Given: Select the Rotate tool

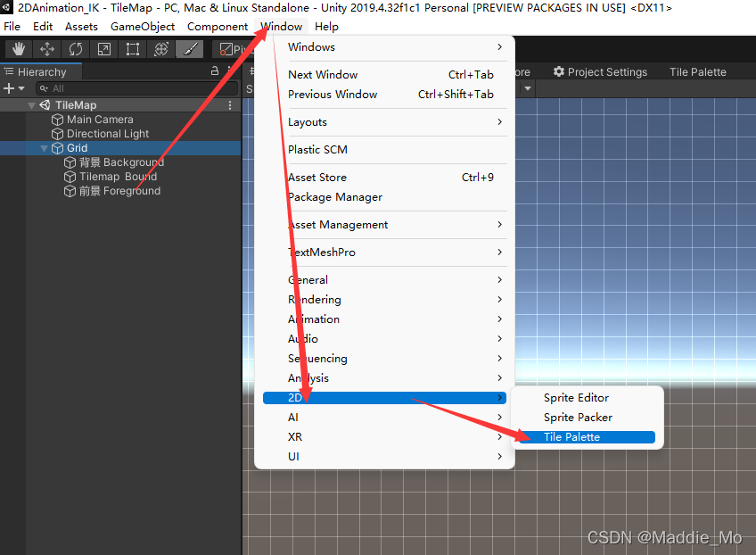Looking at the screenshot, I should coord(76,49).
